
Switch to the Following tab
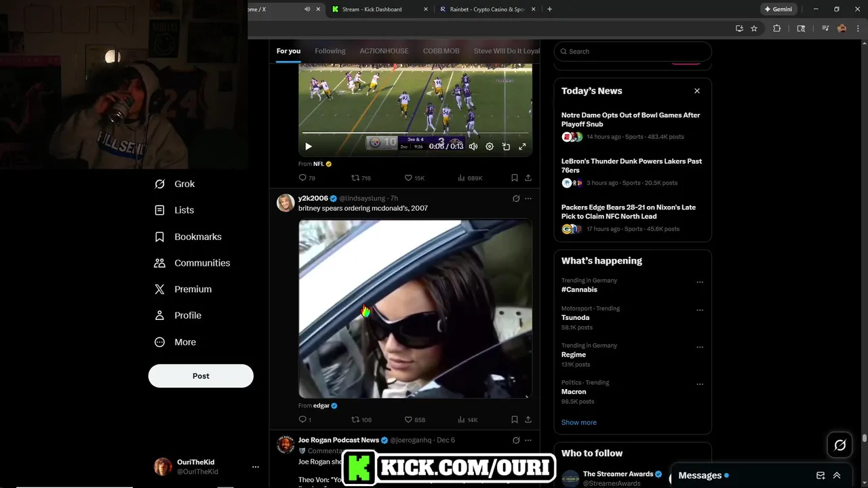point(330,51)
